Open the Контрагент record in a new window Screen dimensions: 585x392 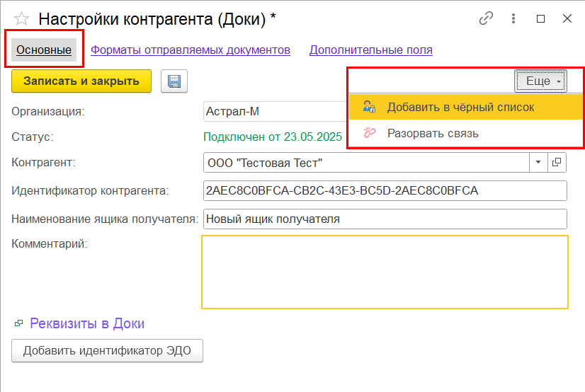click(x=557, y=162)
